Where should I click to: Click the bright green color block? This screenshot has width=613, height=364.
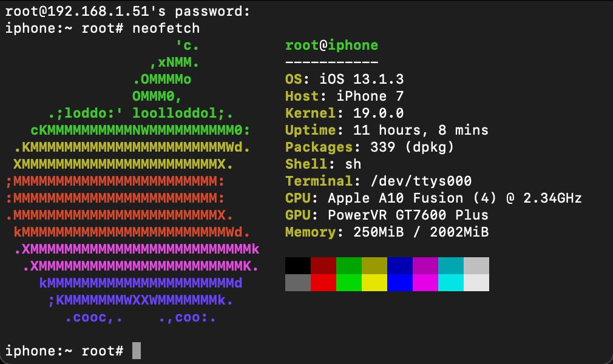pos(349,283)
